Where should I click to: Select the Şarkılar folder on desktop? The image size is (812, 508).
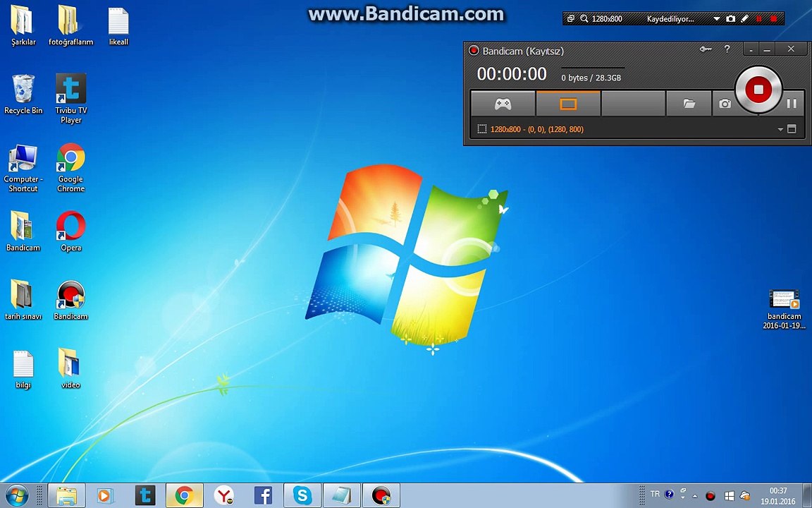[23, 26]
